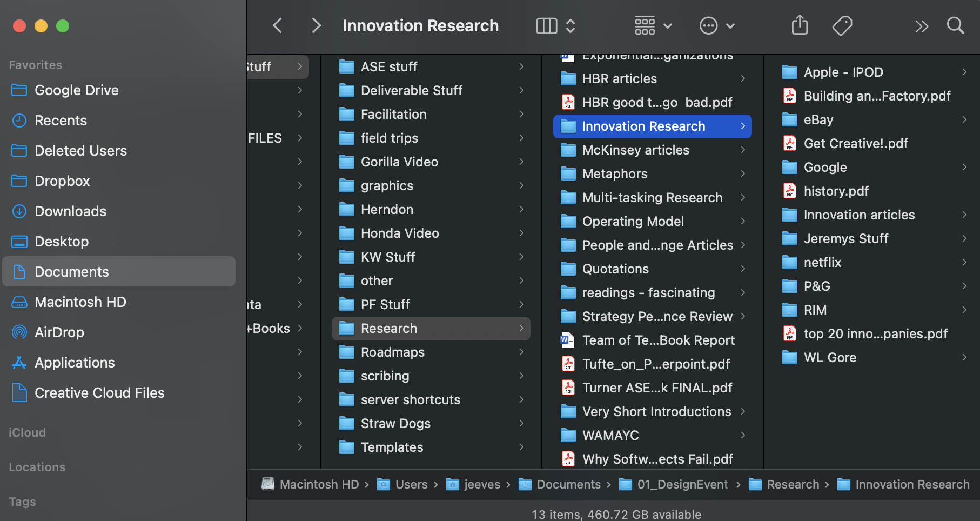Click the Macintosh HD drive sidebar icon
This screenshot has height=521, width=980.
(19, 302)
